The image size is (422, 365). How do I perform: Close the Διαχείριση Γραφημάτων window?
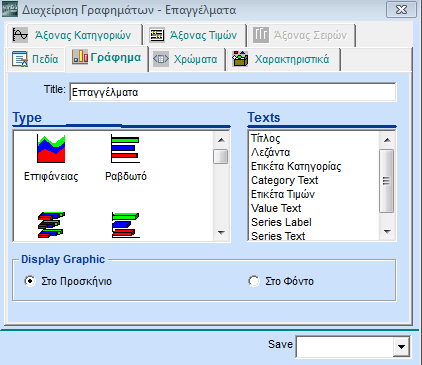point(401,10)
